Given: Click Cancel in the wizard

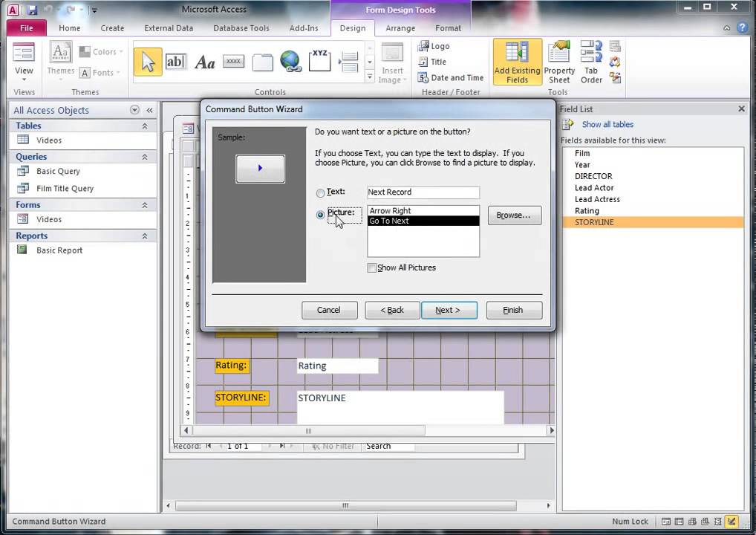Looking at the screenshot, I should tap(329, 310).
